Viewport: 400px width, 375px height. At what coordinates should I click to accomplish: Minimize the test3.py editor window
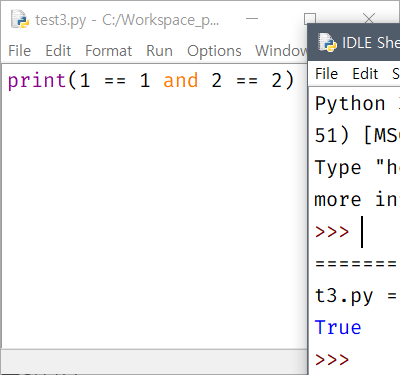tap(252, 19)
